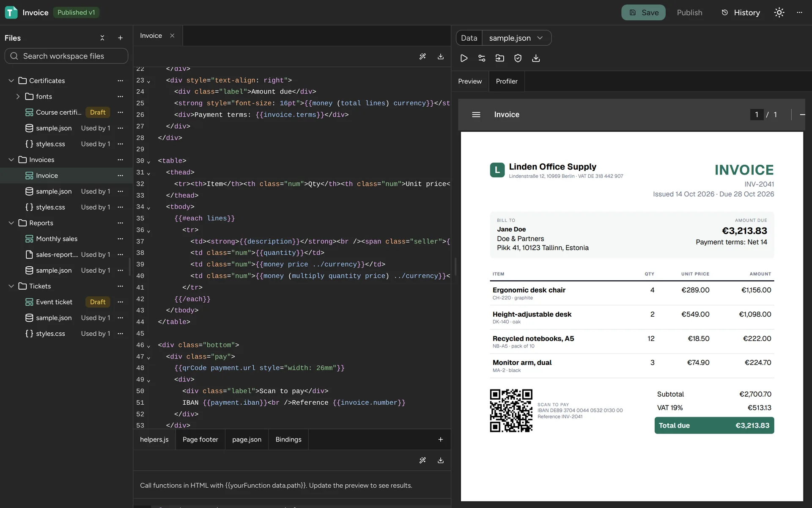Download the rendered output from preview toolbar

click(x=536, y=58)
